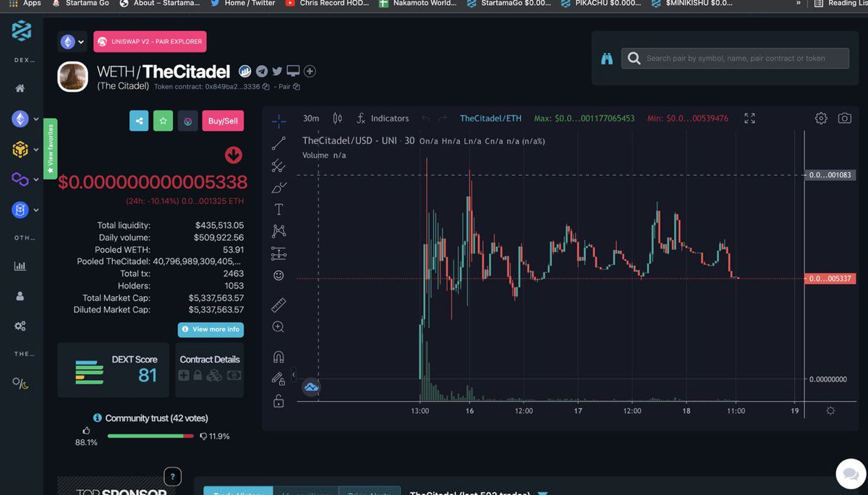Click the question mark help button
Image resolution: width=868 pixels, height=495 pixels.
point(172,476)
